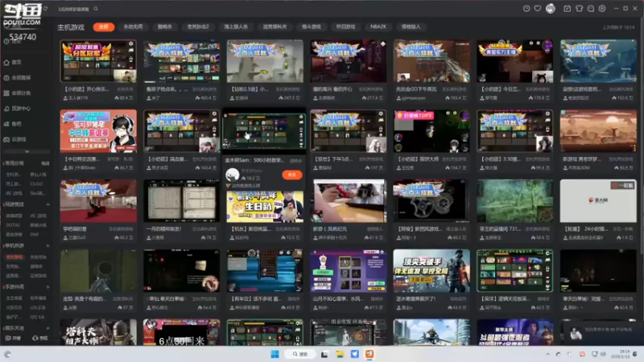The width and height of the screenshot is (644, 362).
Task: Go to 首页 home in sidebar
Action: tap(13, 63)
